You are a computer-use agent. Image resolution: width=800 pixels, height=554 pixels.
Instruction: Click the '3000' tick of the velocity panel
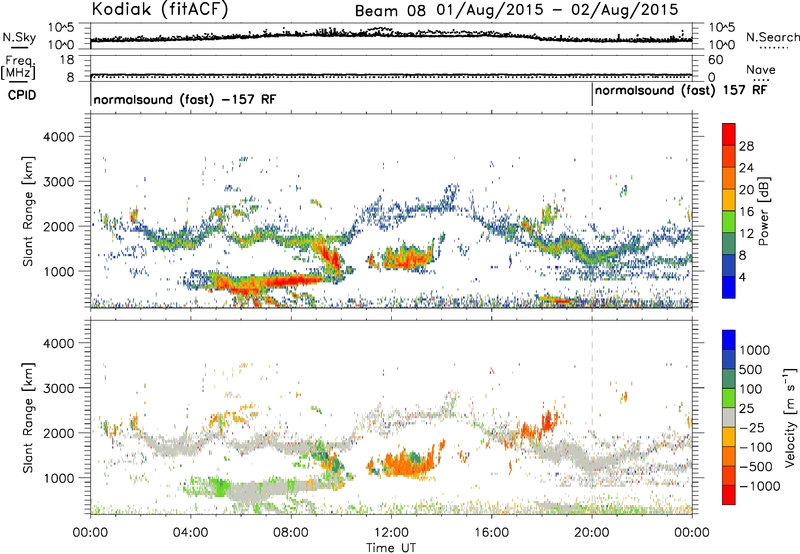58,388
